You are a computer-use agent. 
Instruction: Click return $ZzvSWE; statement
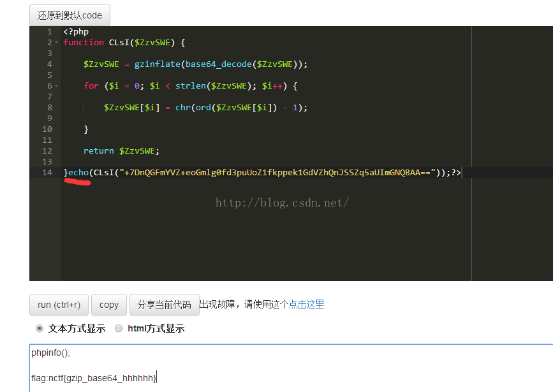(x=122, y=151)
